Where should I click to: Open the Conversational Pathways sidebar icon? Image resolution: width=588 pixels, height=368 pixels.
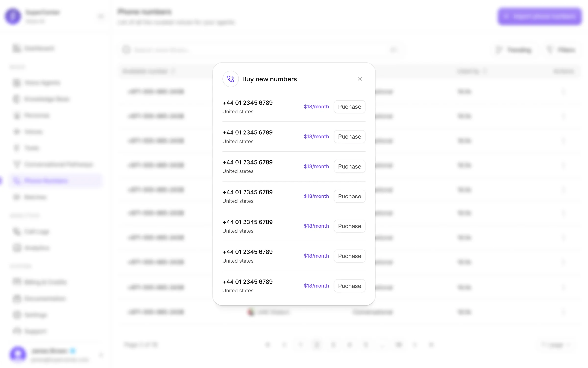tap(17, 164)
